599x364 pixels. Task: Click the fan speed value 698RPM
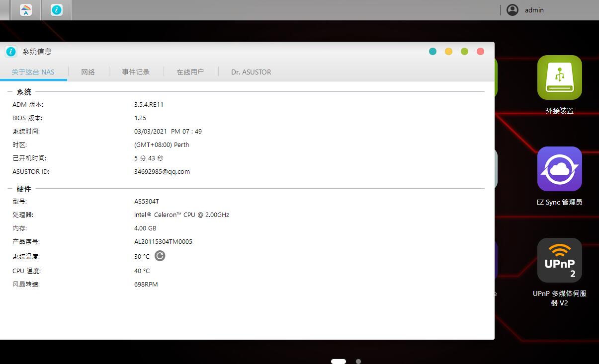point(146,285)
